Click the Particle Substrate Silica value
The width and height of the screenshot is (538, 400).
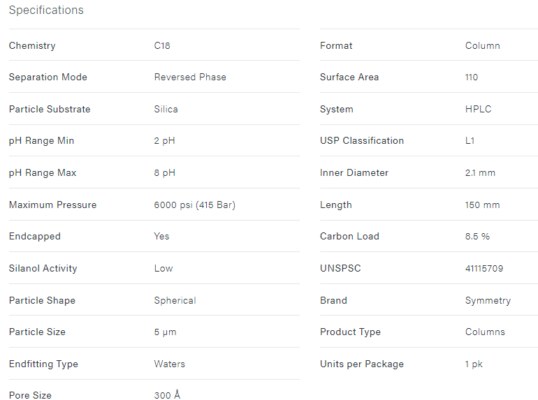[166, 109]
